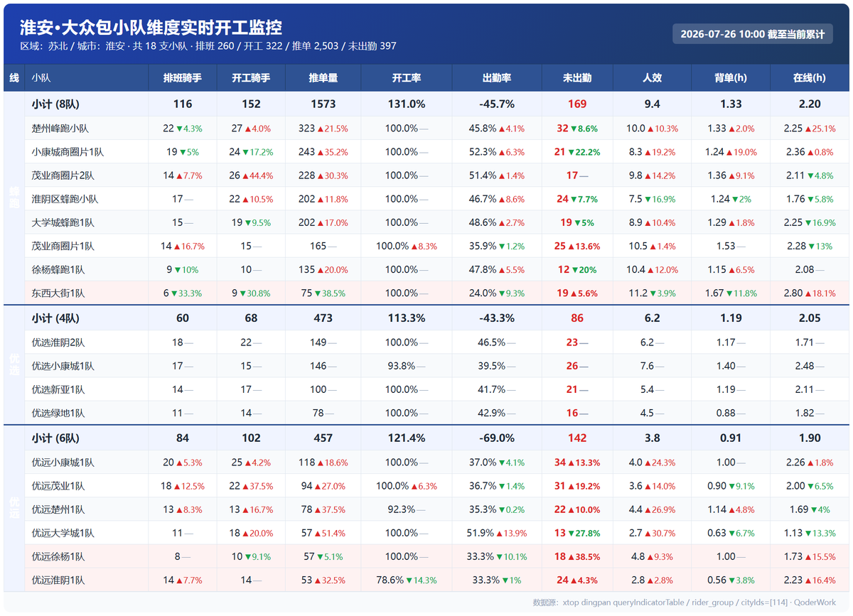Click the 131.0% start-rate subtotal

(x=407, y=104)
